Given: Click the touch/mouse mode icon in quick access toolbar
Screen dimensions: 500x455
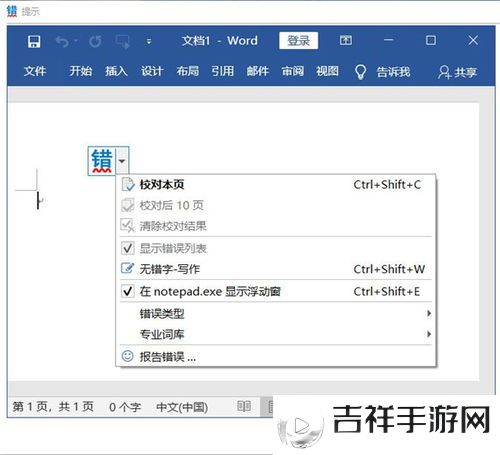Looking at the screenshot, I should 123,42.
